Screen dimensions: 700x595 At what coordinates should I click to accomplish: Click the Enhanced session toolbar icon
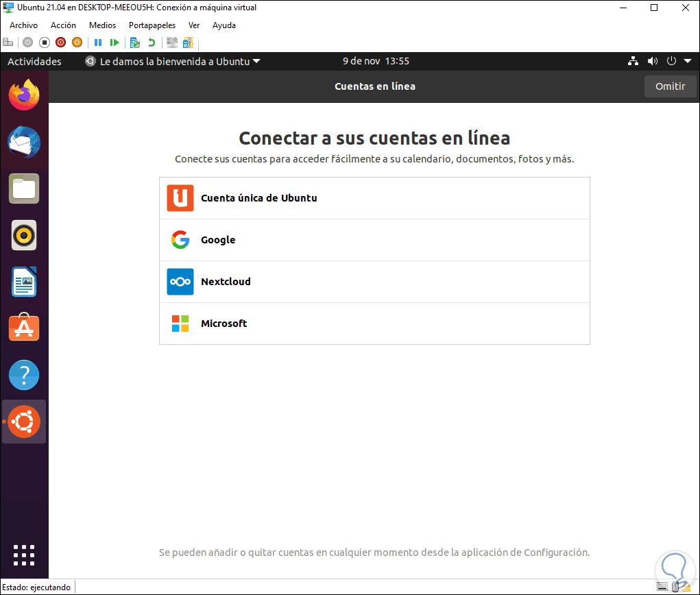click(x=172, y=42)
